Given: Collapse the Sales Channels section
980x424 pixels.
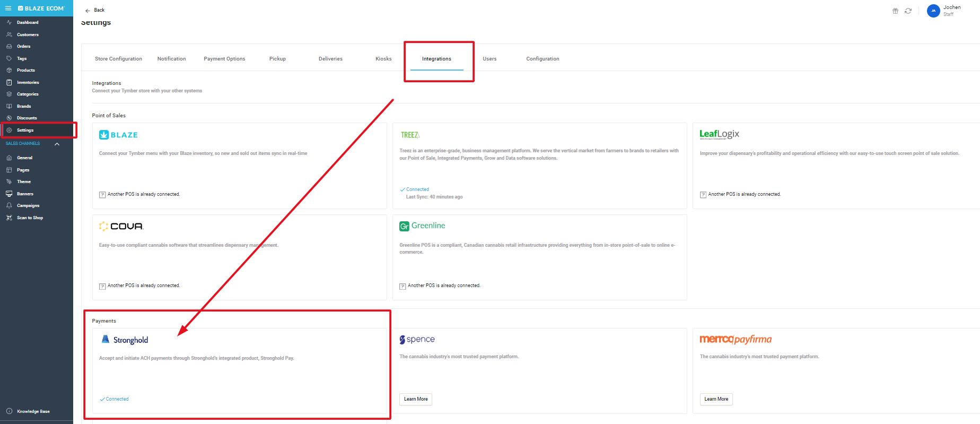Looking at the screenshot, I should [x=57, y=144].
